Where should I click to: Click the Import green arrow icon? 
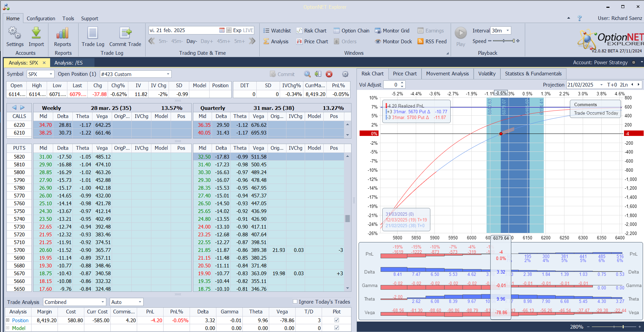pyautogui.click(x=36, y=33)
